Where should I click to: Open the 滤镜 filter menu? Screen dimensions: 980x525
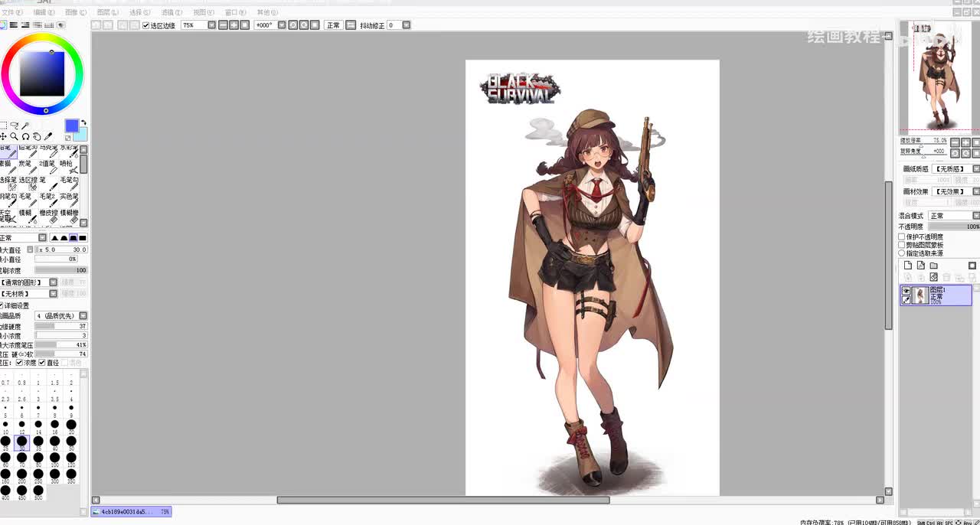tap(172, 13)
